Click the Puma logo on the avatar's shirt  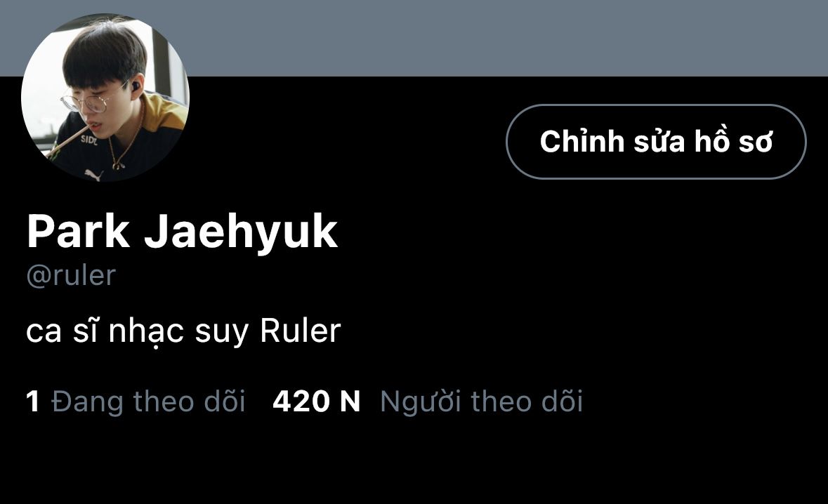(94, 174)
